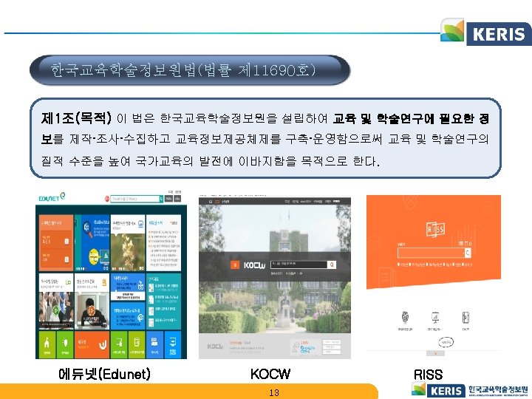This screenshot has width=532, height=399.
Task: Click the oval button below the RISS icons
Action: tap(446, 342)
